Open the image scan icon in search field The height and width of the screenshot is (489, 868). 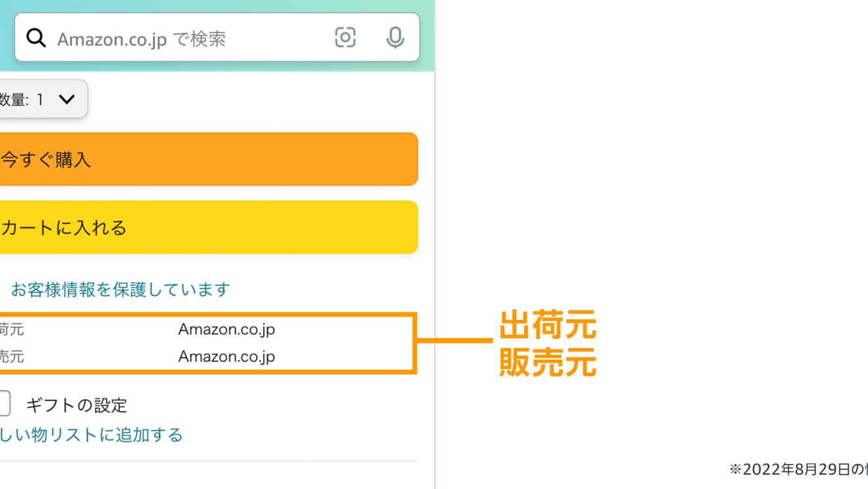coord(345,38)
